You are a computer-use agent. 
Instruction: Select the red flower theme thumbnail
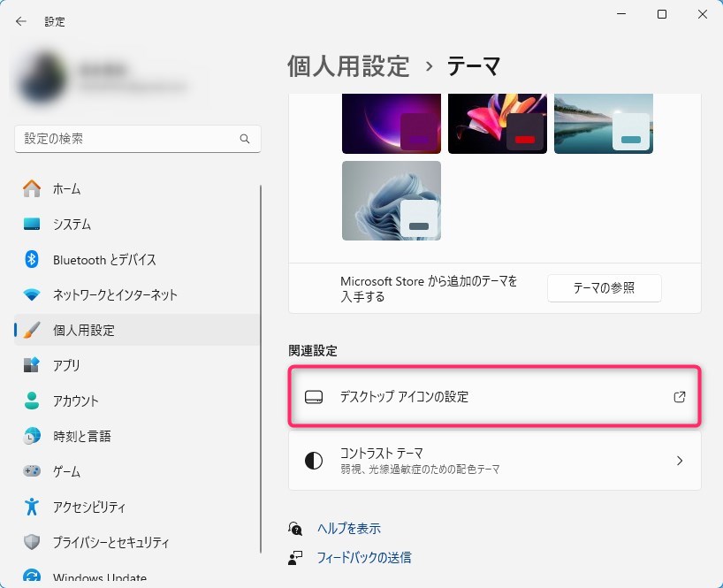pos(497,124)
